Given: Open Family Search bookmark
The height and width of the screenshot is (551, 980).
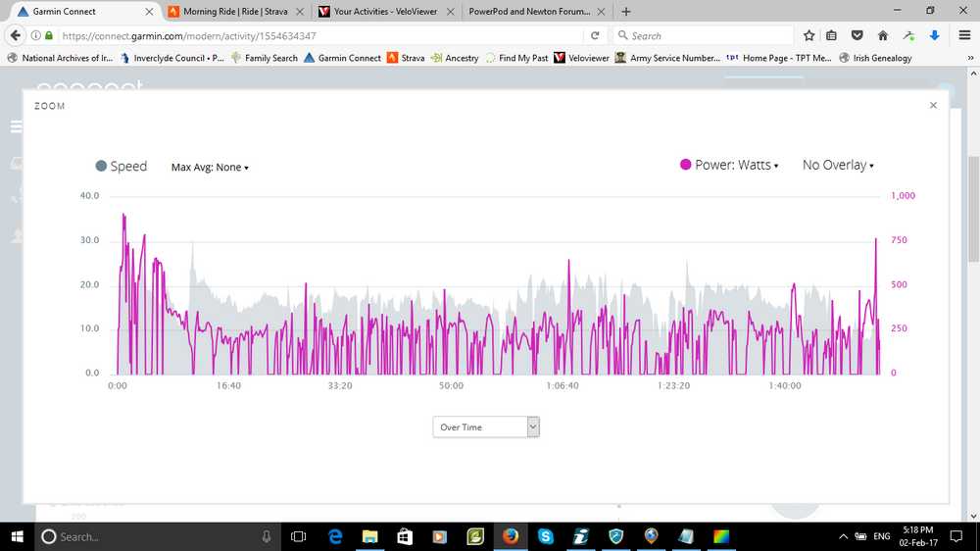Looking at the screenshot, I should [265, 58].
